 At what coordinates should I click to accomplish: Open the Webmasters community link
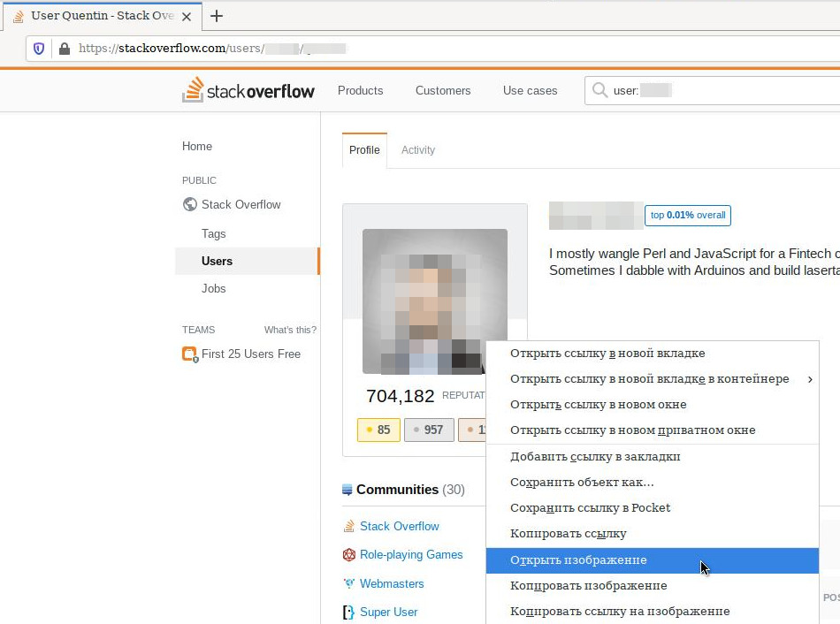pyautogui.click(x=392, y=584)
